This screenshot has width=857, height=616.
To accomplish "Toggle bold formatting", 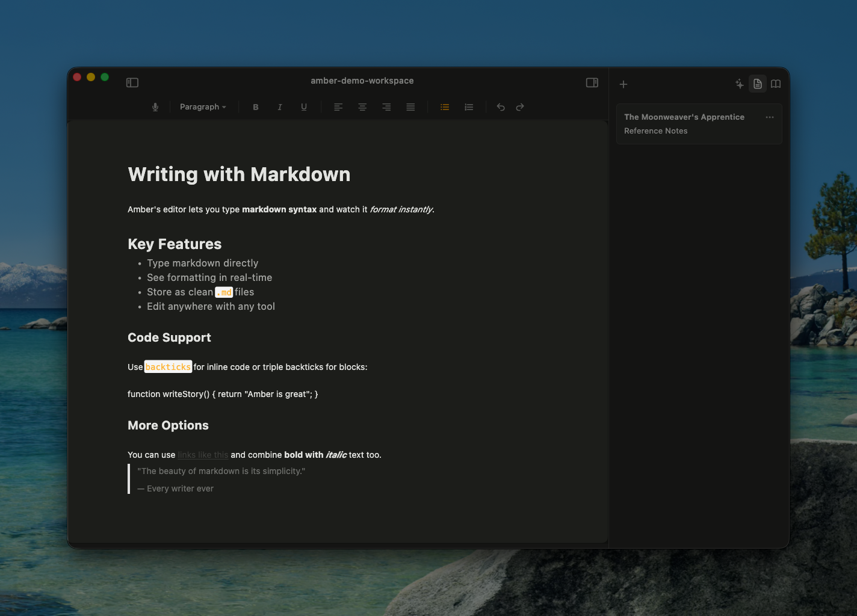I will click(255, 106).
